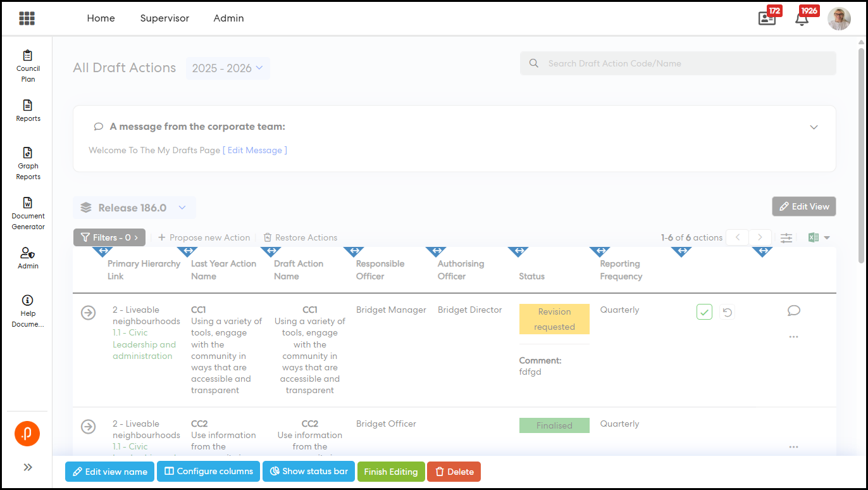Click the notifications bell icon
Image resolution: width=868 pixels, height=490 pixels.
click(x=802, y=18)
